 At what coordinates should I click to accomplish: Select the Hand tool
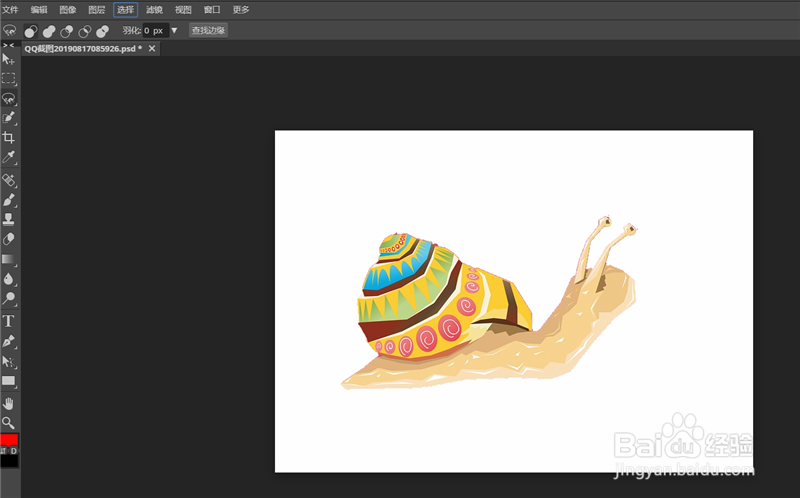pos(9,404)
